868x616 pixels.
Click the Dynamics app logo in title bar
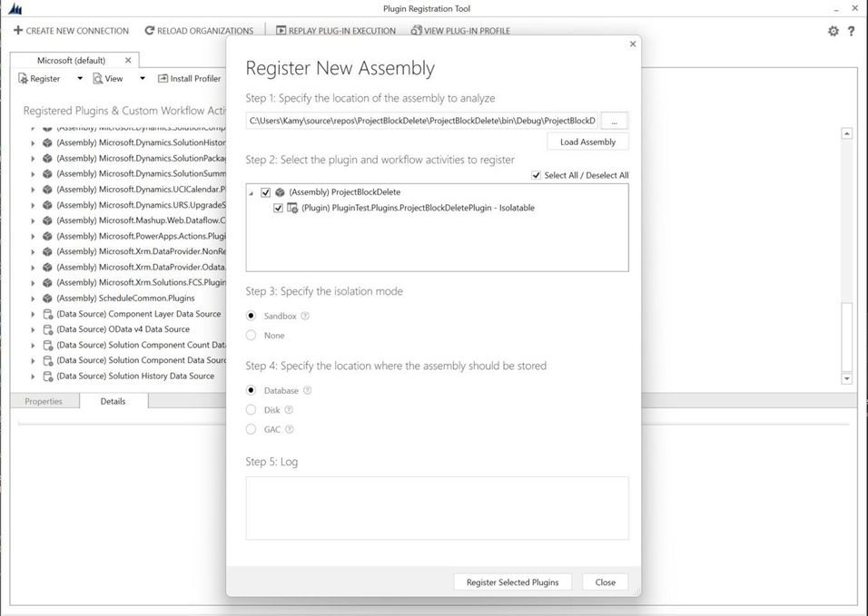coord(15,9)
